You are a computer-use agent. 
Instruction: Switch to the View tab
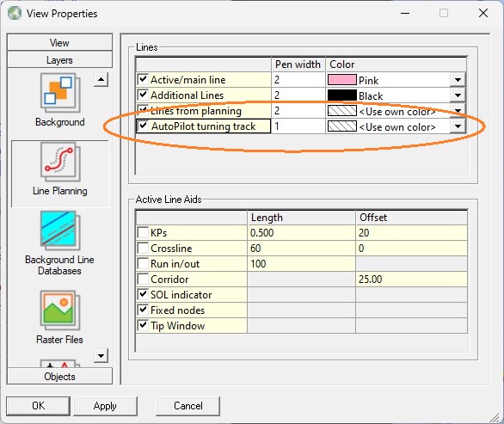pos(60,42)
